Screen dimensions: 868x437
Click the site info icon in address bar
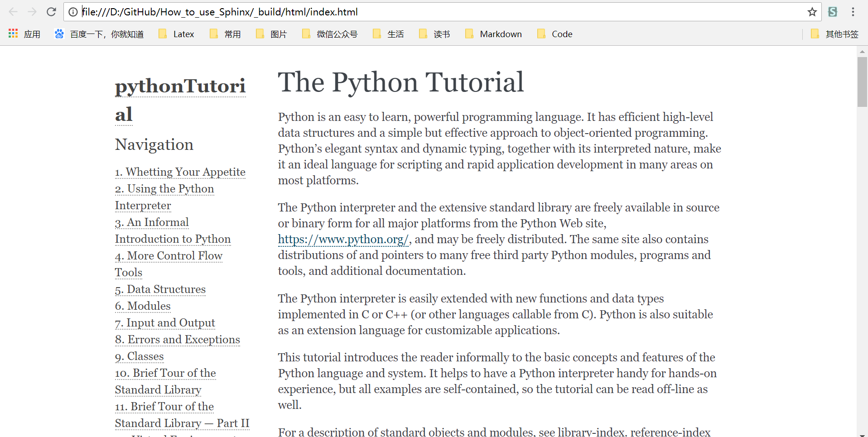coord(73,12)
